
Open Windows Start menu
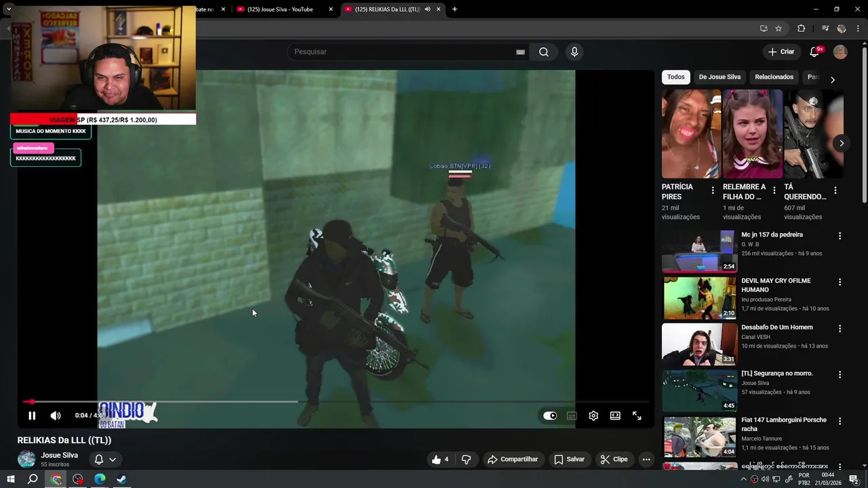point(11,479)
